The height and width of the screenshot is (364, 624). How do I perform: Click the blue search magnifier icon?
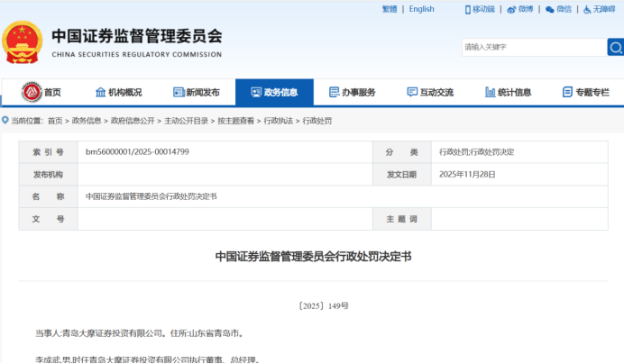615,47
